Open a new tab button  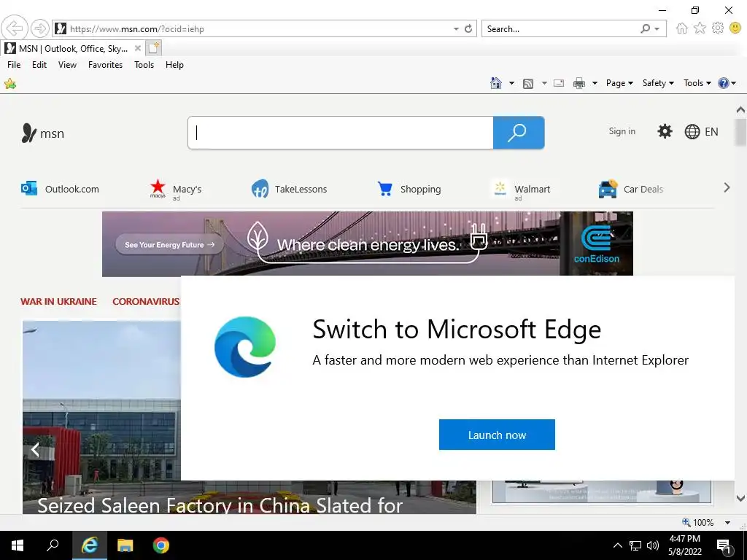tap(153, 48)
